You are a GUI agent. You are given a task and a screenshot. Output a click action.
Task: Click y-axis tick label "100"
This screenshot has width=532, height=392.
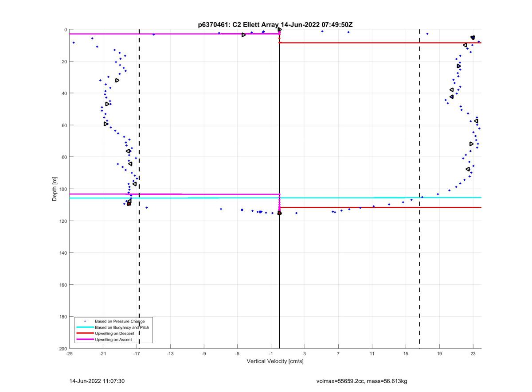63,189
